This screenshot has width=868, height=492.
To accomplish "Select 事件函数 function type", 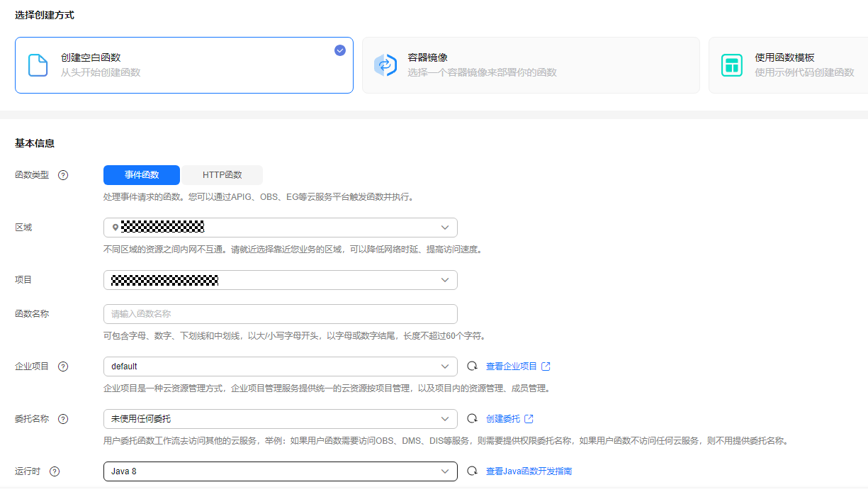I will tap(142, 175).
